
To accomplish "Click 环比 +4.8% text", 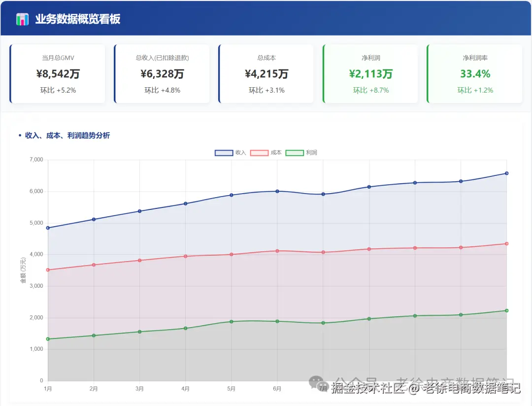I will tap(162, 90).
